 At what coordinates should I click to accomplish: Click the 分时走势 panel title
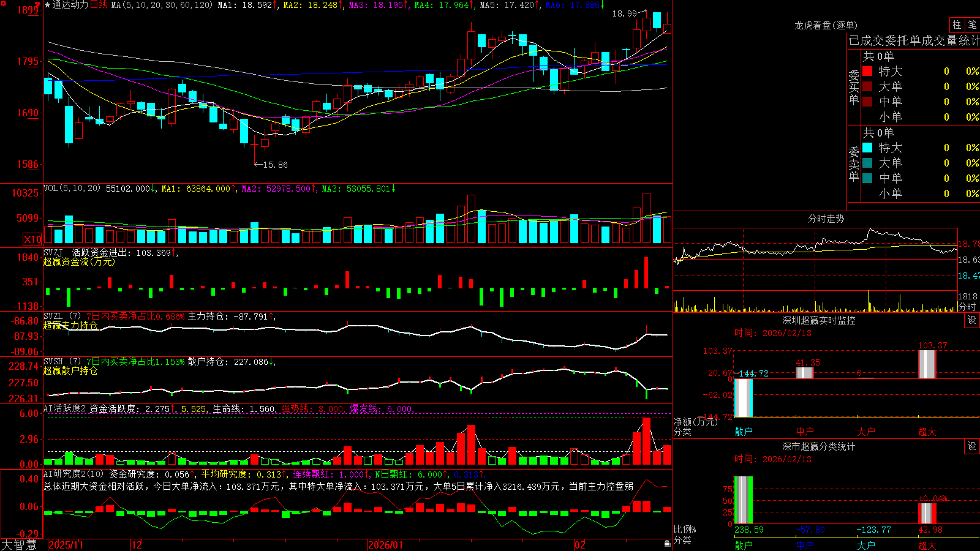click(826, 219)
